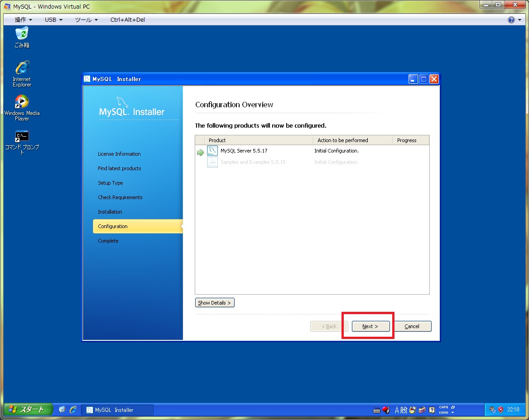Toggle CAPS in the language bar

[443, 407]
